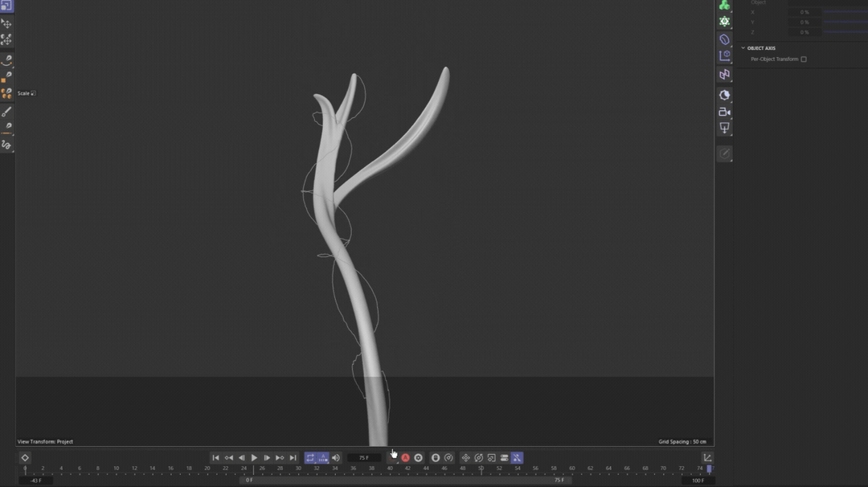Click the X value field showing 0 %
The height and width of the screenshot is (487, 868).
[x=804, y=12]
